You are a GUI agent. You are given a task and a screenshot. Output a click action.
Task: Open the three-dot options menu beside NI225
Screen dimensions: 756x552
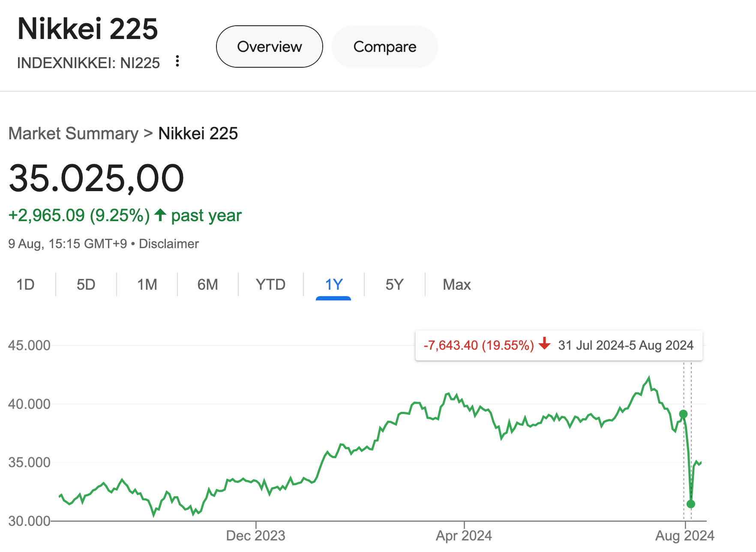point(177,61)
